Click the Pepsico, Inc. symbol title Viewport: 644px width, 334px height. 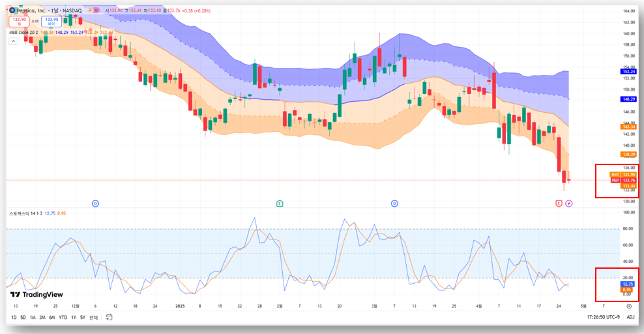point(31,10)
